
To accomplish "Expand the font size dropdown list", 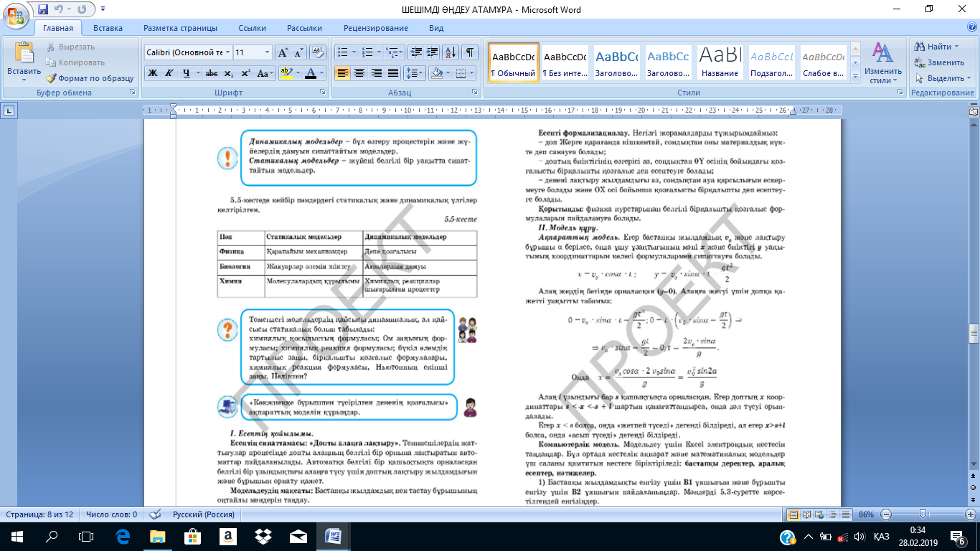I will click(268, 52).
